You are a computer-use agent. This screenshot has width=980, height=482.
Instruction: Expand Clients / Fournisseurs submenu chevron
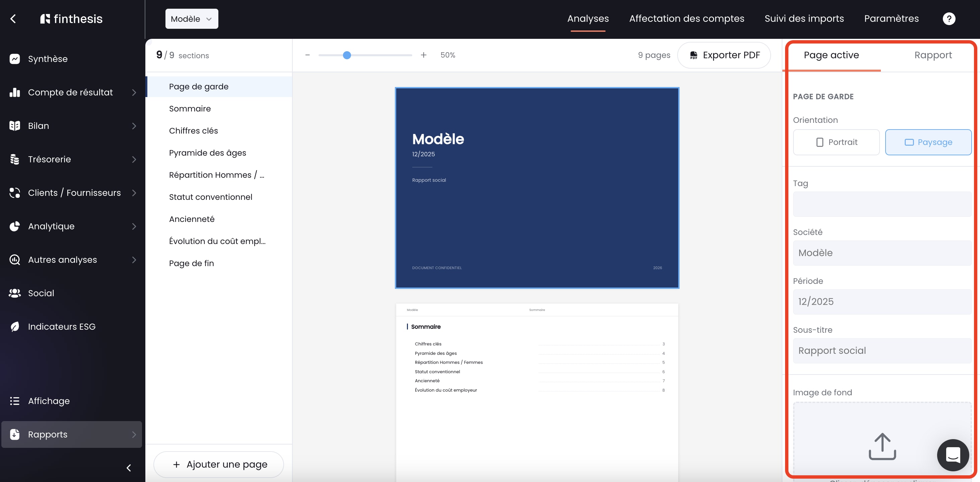click(134, 193)
